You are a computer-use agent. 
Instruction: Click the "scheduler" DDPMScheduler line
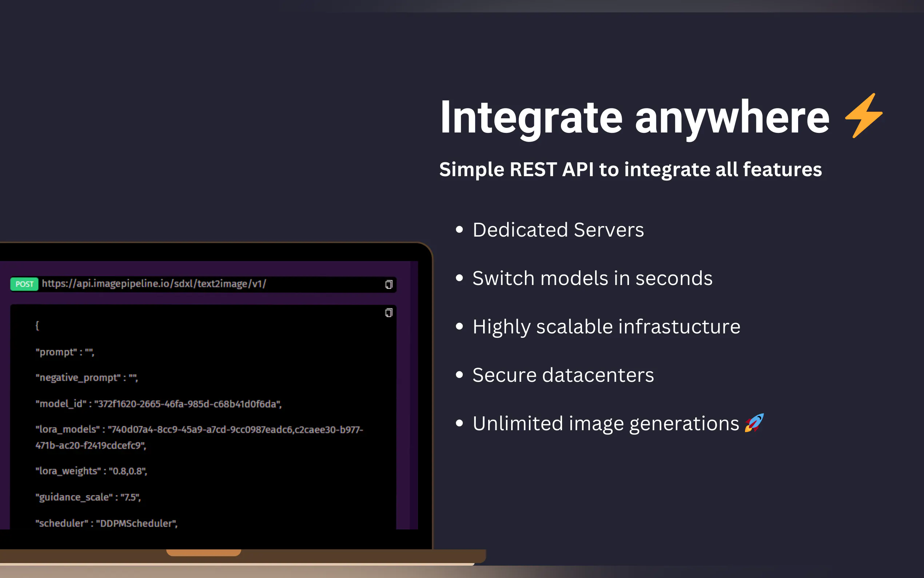[106, 523]
